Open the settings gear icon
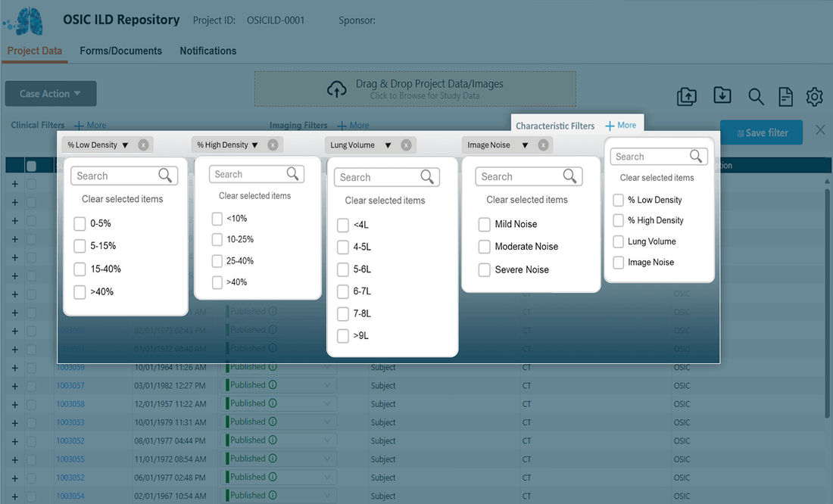This screenshot has height=504, width=833. coord(814,96)
